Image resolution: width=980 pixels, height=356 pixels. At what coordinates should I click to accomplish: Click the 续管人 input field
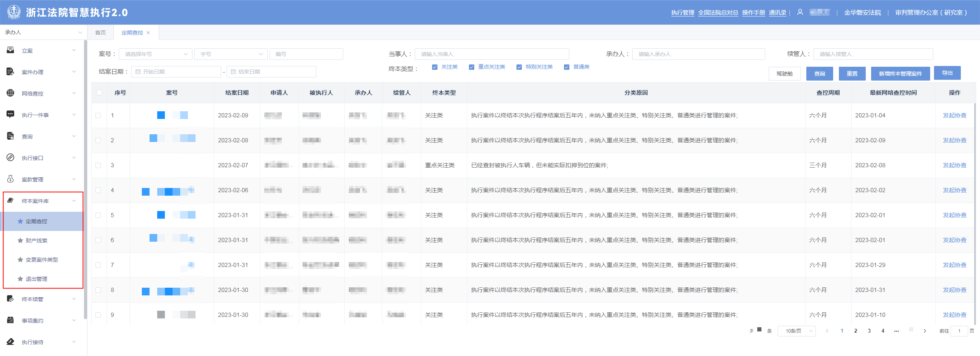pos(873,54)
